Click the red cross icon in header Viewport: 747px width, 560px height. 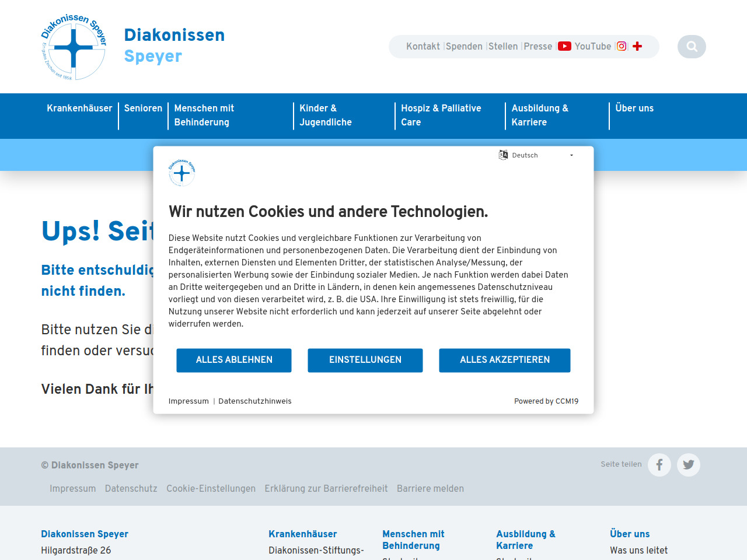637,47
